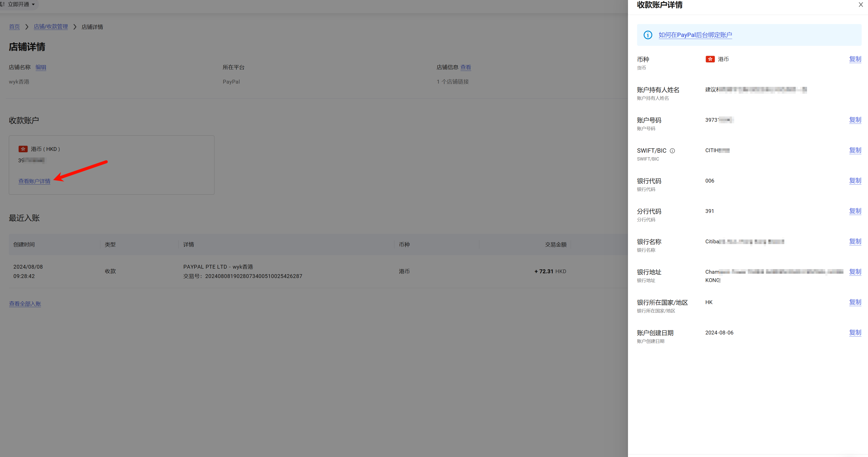
Task: Click the 交易金额 column header
Action: pyautogui.click(x=556, y=245)
